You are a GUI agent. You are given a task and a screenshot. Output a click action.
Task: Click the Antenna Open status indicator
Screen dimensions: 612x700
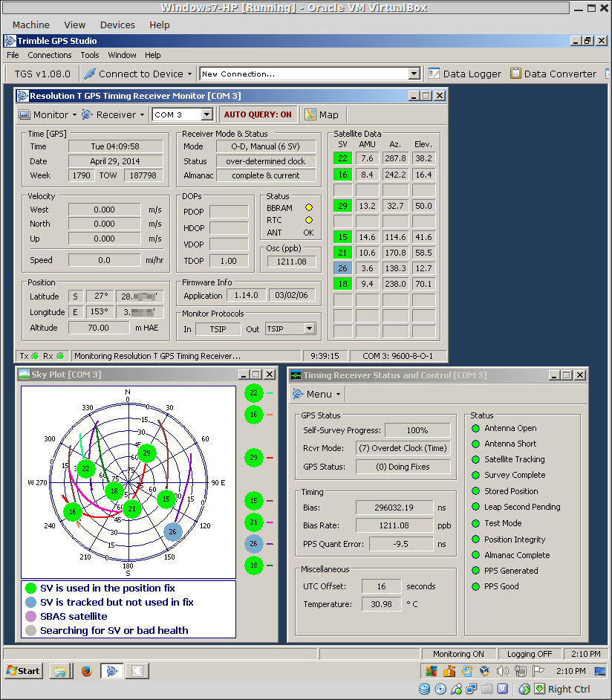476,428
